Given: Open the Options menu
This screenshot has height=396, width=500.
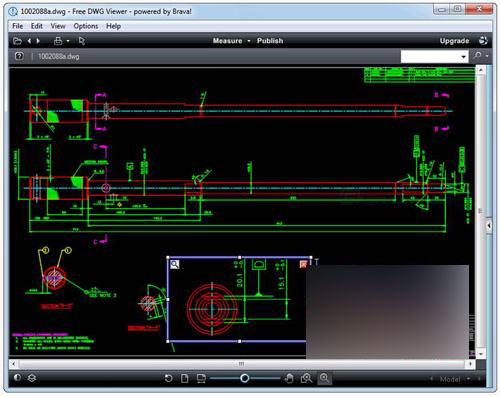Looking at the screenshot, I should click(x=86, y=26).
